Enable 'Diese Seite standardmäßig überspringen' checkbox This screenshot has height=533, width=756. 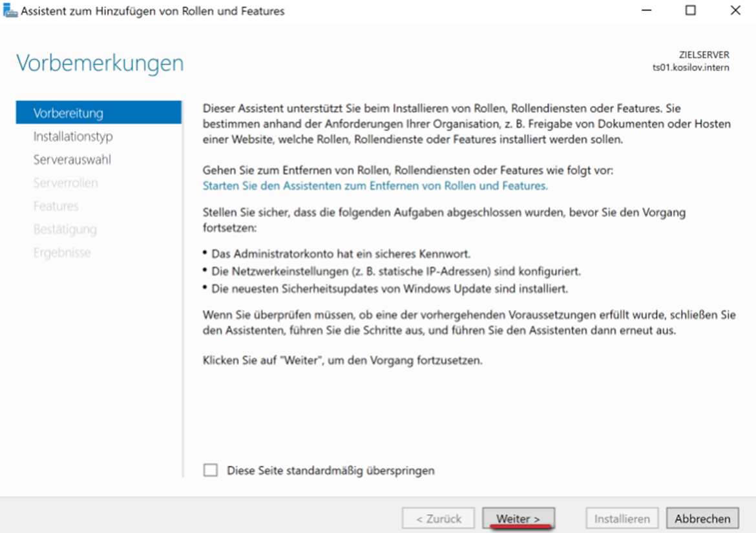pos(211,470)
